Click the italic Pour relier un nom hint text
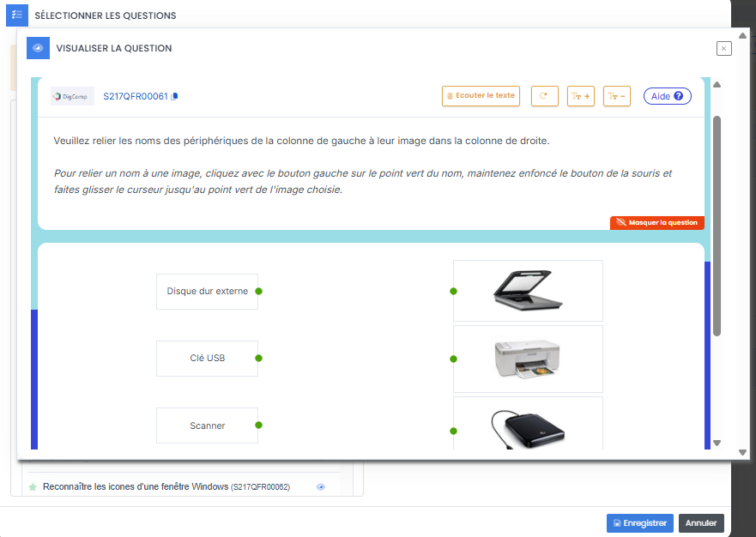This screenshot has width=756, height=537. click(363, 181)
